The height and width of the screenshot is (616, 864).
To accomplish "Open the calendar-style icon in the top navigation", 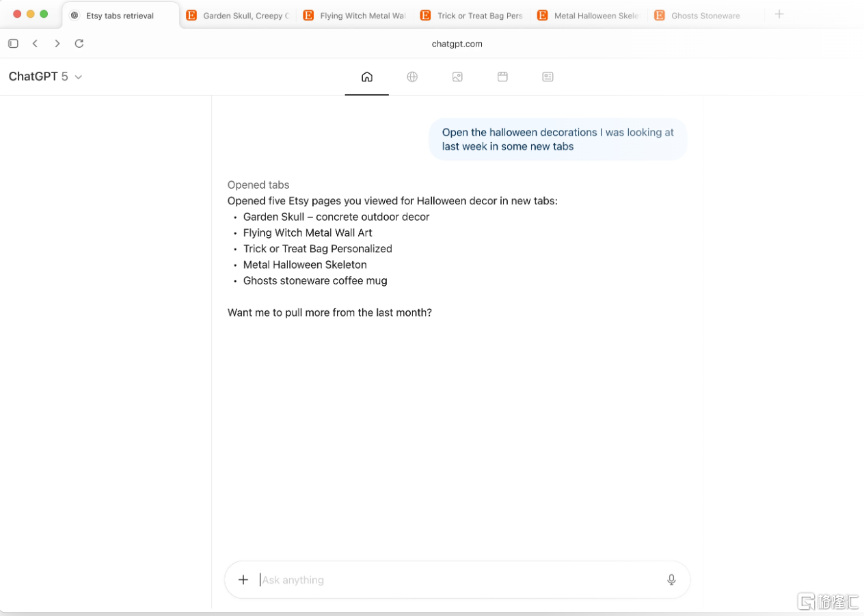I will click(502, 77).
